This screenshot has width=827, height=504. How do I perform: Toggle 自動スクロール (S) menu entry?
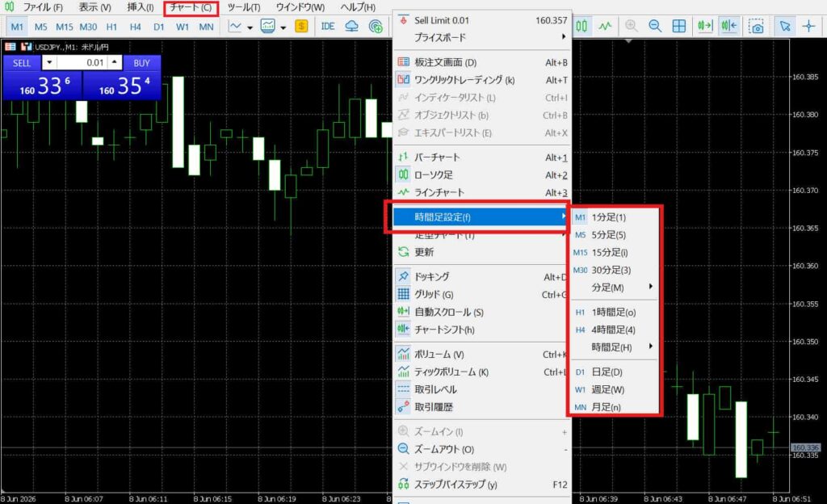pyautogui.click(x=482, y=312)
